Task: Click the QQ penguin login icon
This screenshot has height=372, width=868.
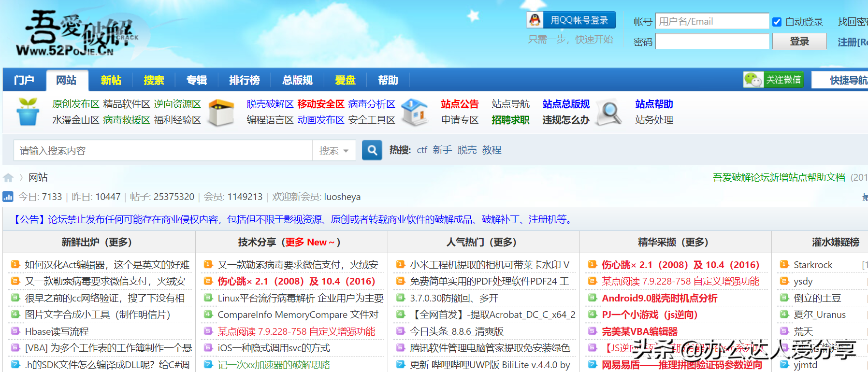Action: click(535, 20)
